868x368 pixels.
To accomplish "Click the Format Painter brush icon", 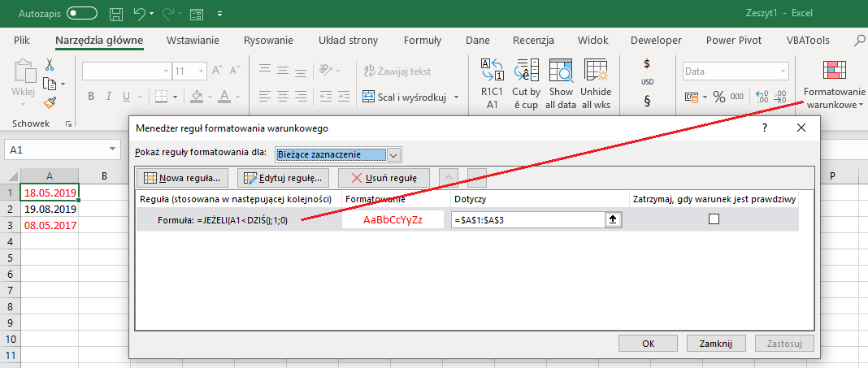I will click(x=50, y=102).
